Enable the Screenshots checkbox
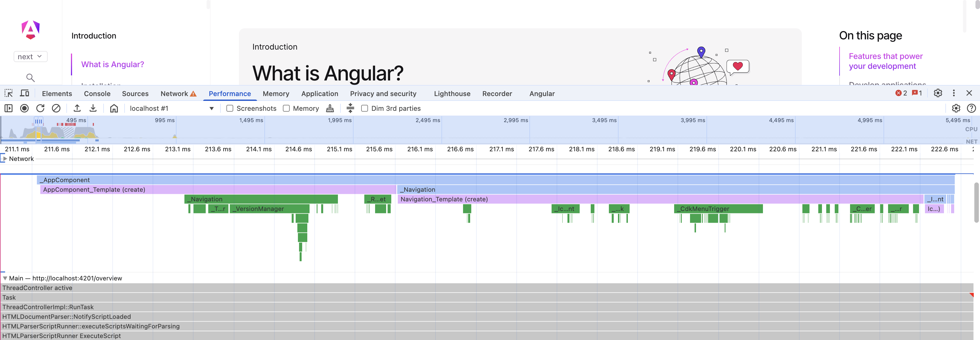This screenshot has height=340, width=980. coord(230,108)
